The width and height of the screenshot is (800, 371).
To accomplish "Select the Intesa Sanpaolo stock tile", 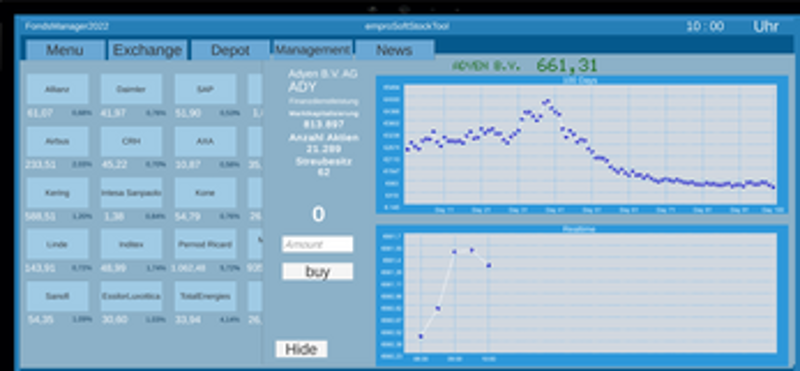I will (x=131, y=193).
